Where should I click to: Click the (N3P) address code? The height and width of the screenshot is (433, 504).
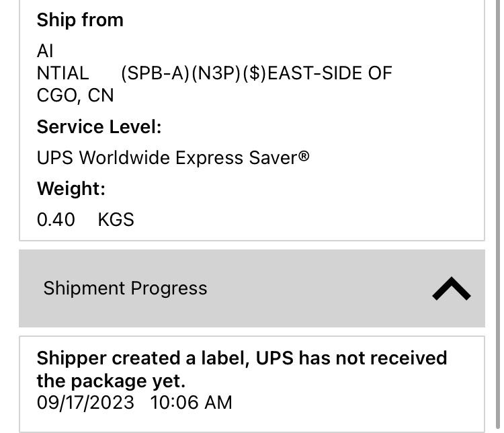click(x=216, y=73)
